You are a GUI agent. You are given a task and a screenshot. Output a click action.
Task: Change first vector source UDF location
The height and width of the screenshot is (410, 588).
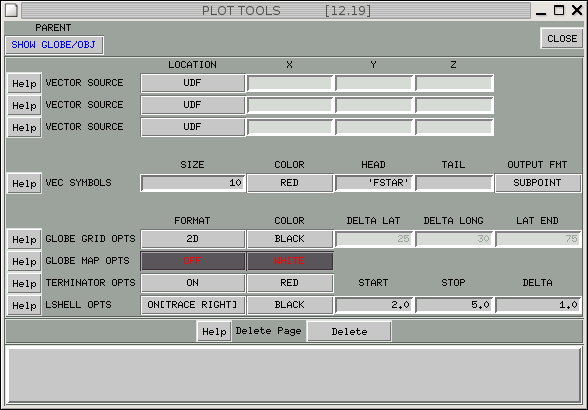193,83
